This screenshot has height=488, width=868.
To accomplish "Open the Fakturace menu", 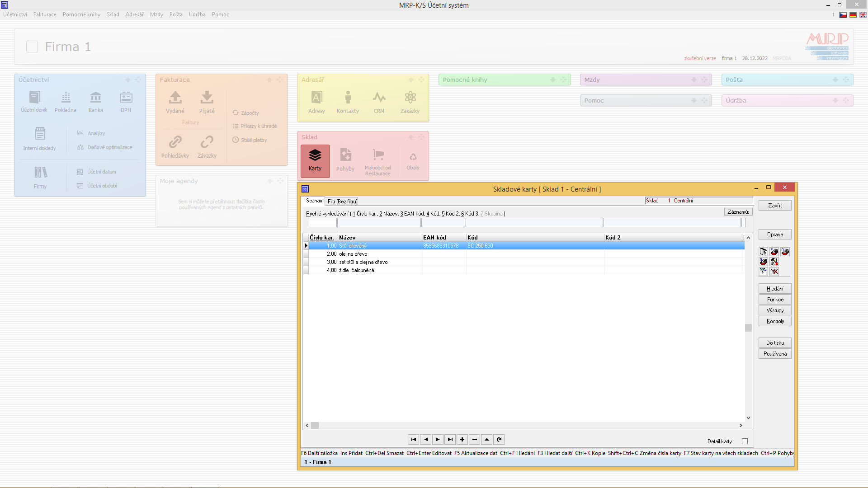I will (45, 14).
